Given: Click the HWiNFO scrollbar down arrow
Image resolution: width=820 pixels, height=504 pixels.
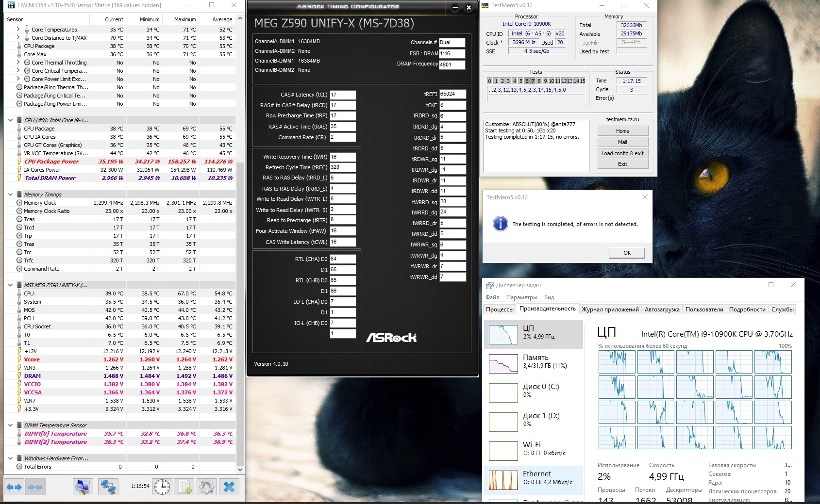Looking at the screenshot, I should click(239, 470).
